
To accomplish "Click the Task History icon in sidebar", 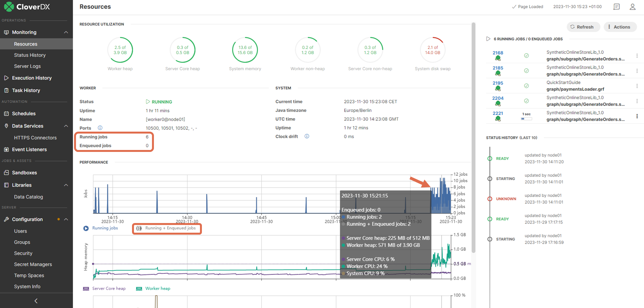I will pos(6,90).
